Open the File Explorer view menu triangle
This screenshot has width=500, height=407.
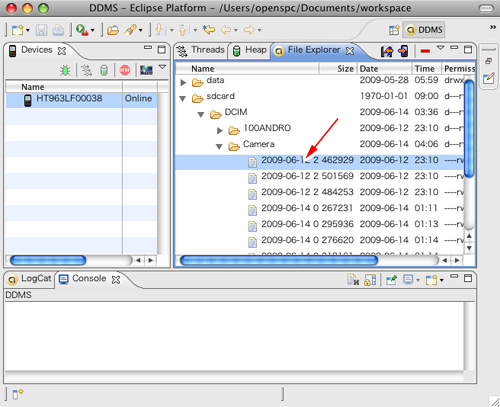coord(440,48)
